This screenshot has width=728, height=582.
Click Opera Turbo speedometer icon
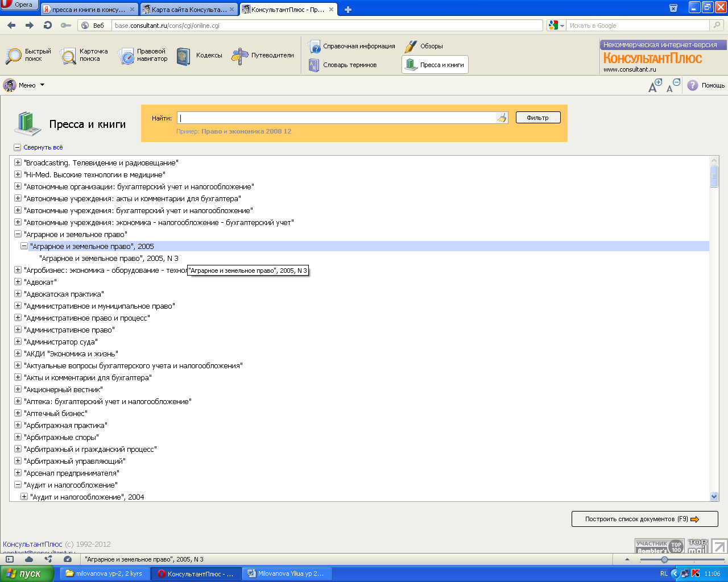click(68, 559)
